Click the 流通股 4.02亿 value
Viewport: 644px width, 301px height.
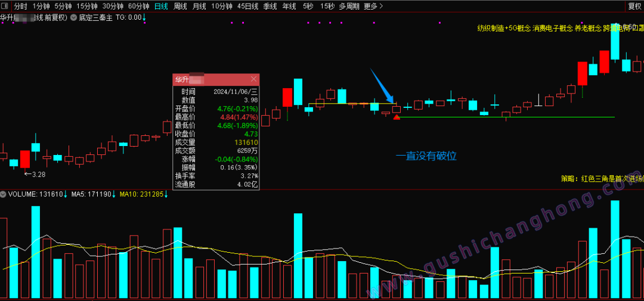tap(249, 184)
